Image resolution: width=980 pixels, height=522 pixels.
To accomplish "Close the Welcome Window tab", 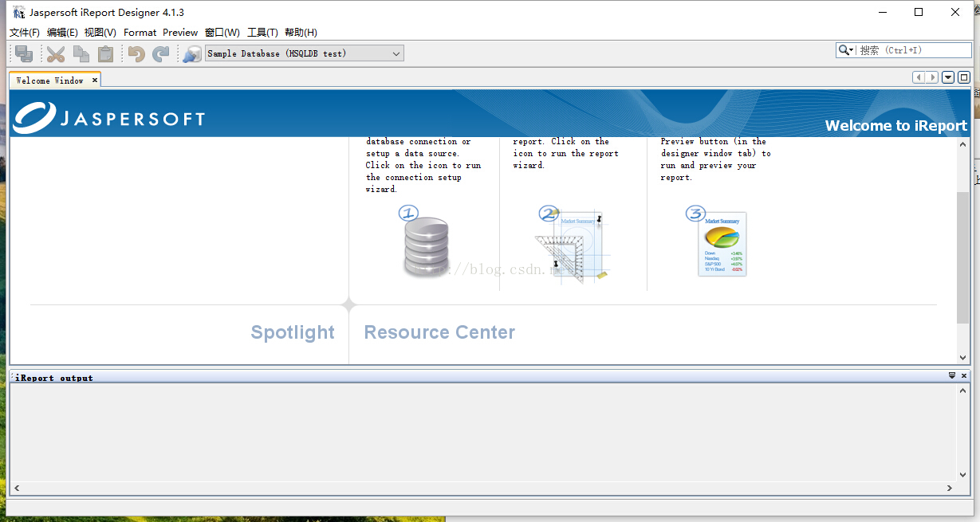I will (95, 80).
